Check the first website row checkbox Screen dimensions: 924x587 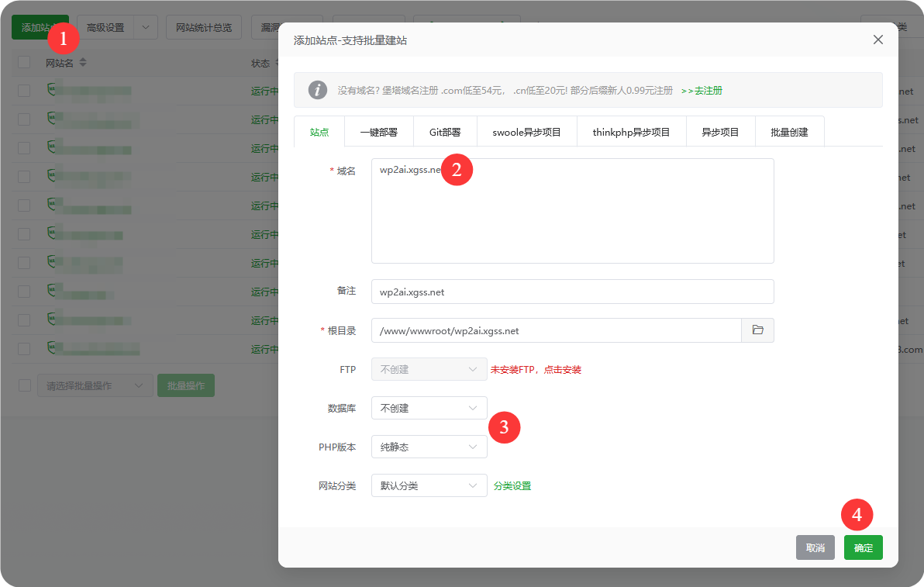[x=23, y=90]
